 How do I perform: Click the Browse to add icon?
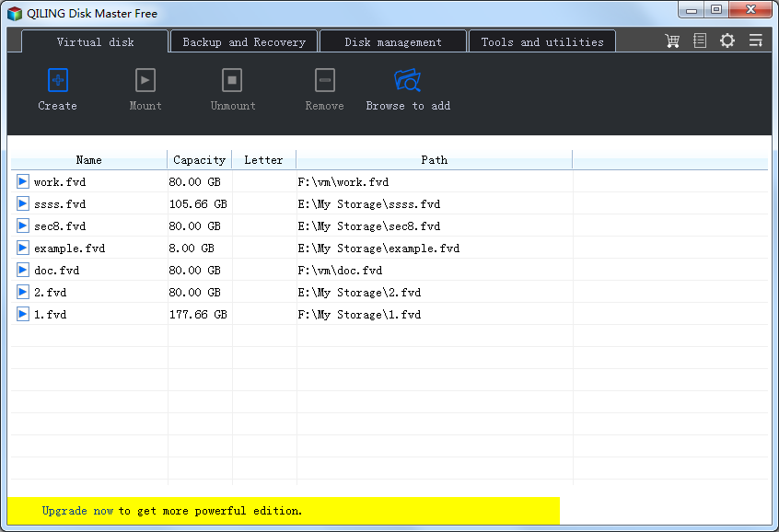[407, 80]
